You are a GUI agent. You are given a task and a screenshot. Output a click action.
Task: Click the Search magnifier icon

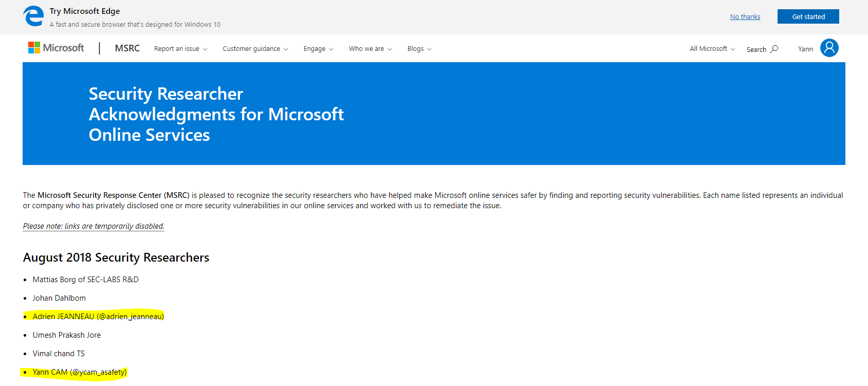(774, 49)
